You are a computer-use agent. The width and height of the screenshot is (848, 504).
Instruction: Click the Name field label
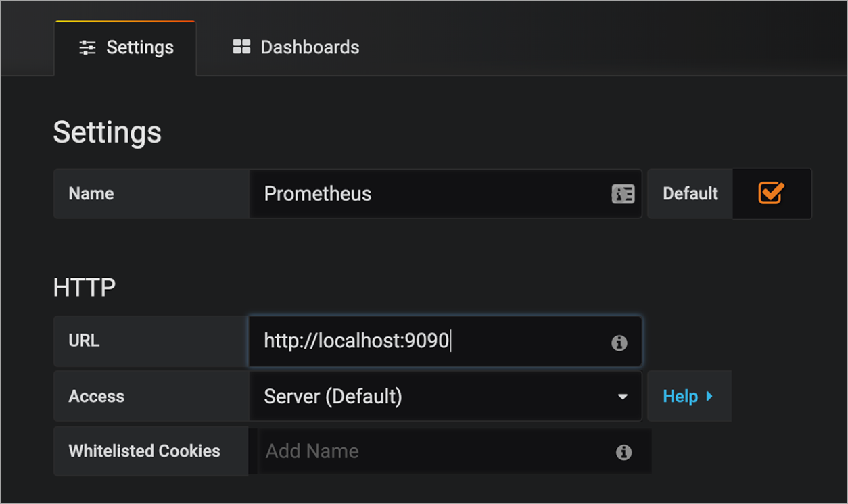(91, 194)
